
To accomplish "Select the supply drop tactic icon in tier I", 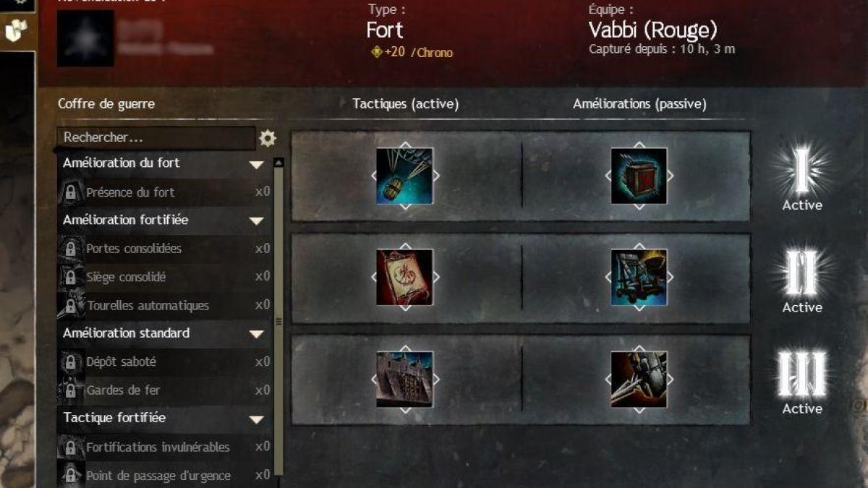I will click(405, 176).
